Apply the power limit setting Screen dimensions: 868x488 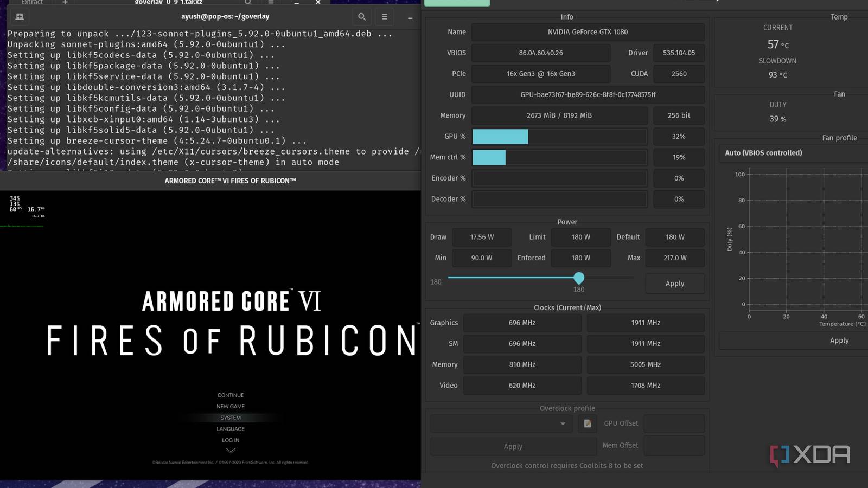pyautogui.click(x=675, y=284)
